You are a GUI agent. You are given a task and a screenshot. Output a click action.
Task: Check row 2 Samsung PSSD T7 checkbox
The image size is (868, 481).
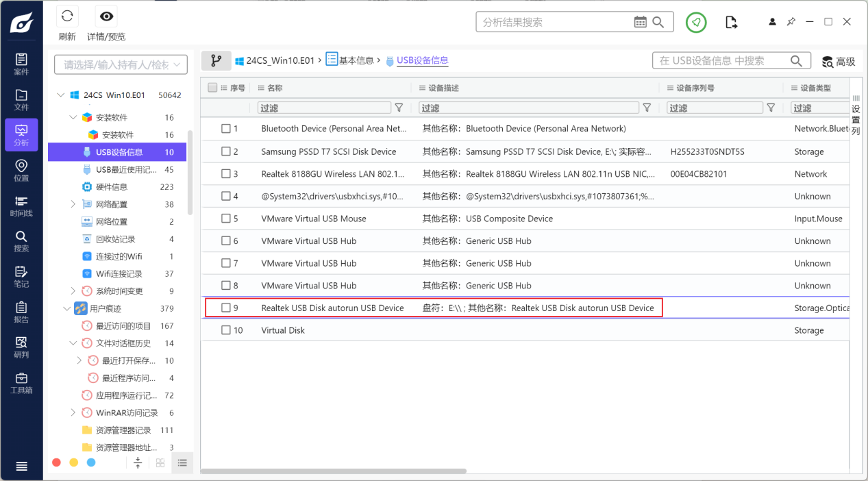click(x=226, y=151)
